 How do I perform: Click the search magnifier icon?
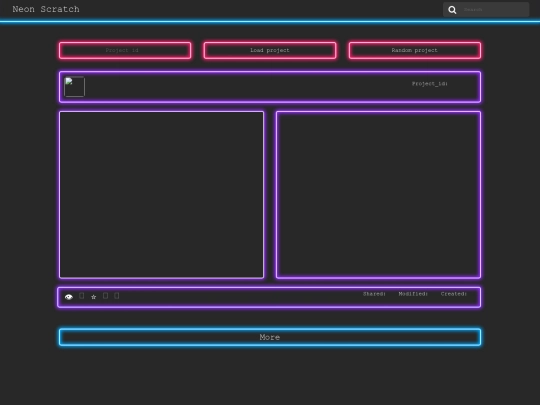pos(452,10)
